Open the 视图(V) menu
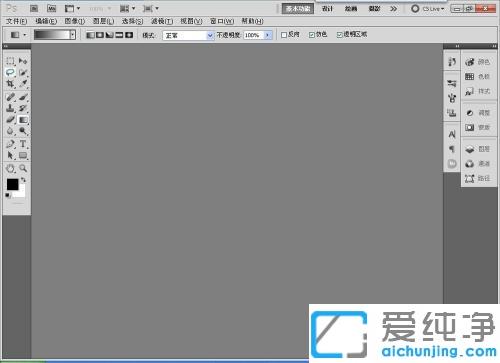This screenshot has height=363, width=500. point(191,21)
